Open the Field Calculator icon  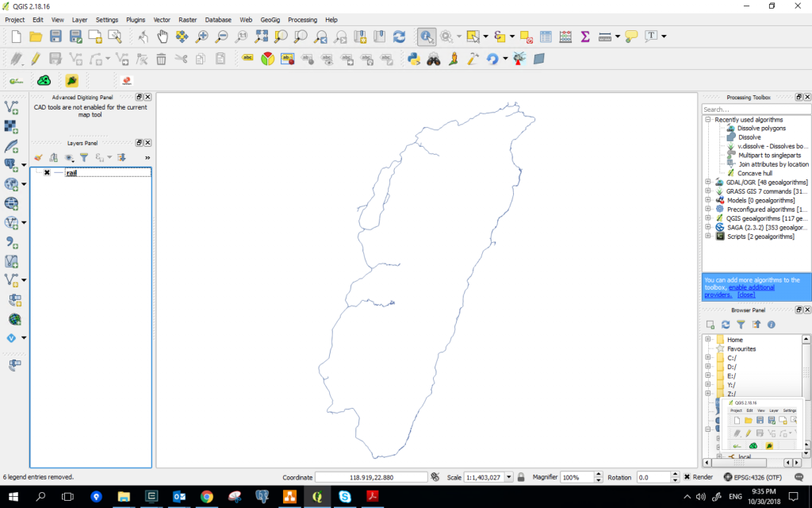click(x=565, y=37)
